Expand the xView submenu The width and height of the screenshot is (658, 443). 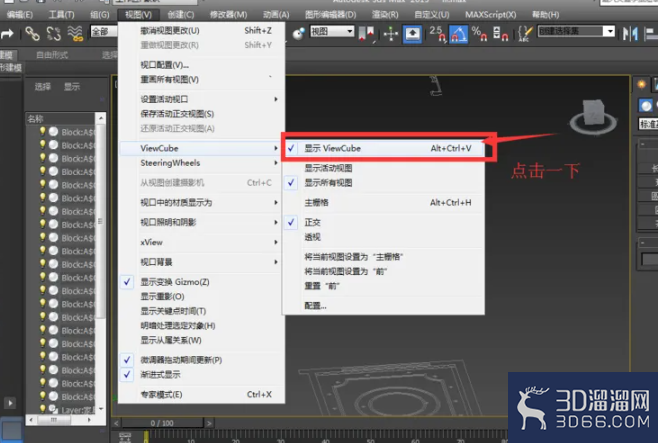pyautogui.click(x=201, y=242)
